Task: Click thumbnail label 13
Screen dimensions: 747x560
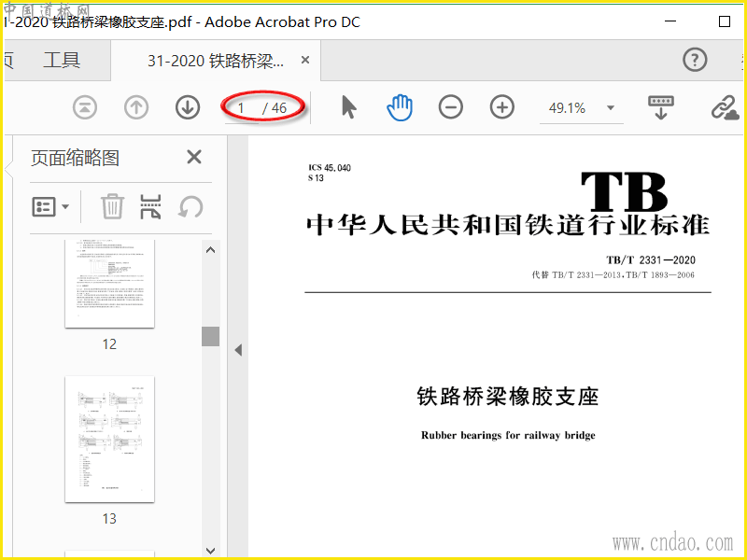Action: (109, 518)
